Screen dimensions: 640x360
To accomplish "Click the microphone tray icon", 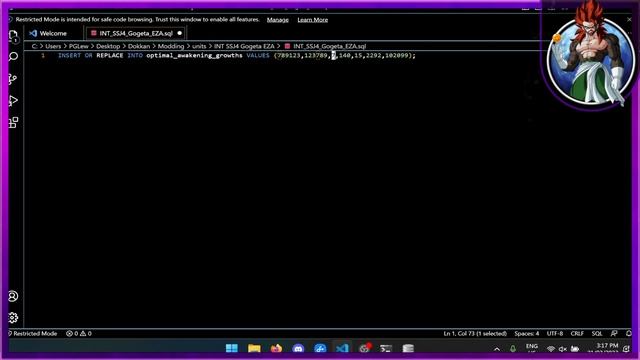I will click(x=513, y=349).
